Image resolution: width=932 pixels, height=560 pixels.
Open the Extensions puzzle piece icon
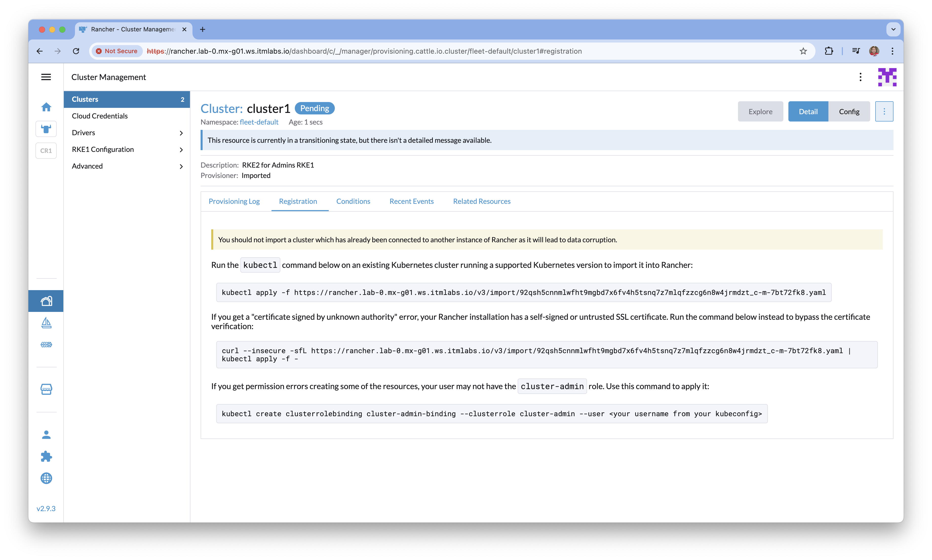click(46, 457)
